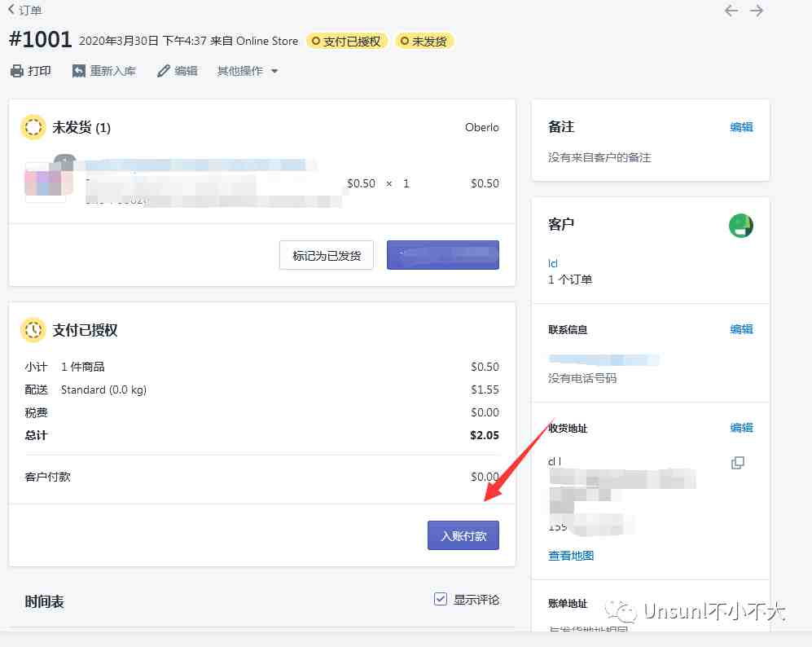Click the product thumbnail image
The height and width of the screenshot is (647, 812).
(x=46, y=182)
